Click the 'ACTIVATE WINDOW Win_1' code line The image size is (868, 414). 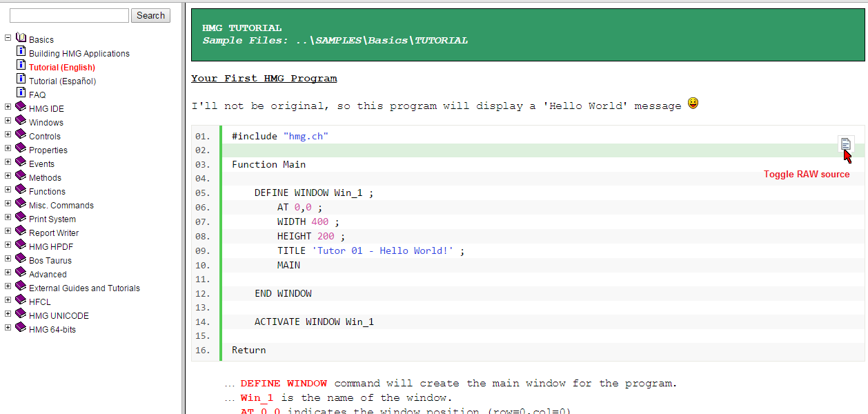314,322
